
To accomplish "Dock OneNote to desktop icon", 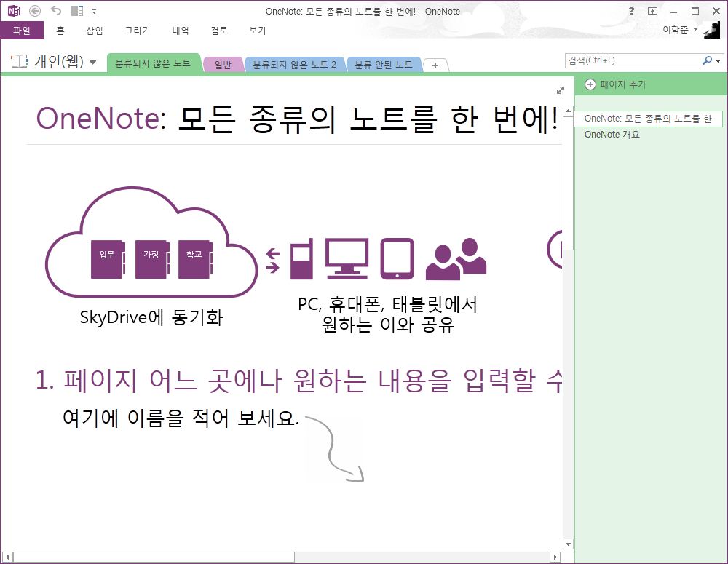I will pyautogui.click(x=77, y=11).
